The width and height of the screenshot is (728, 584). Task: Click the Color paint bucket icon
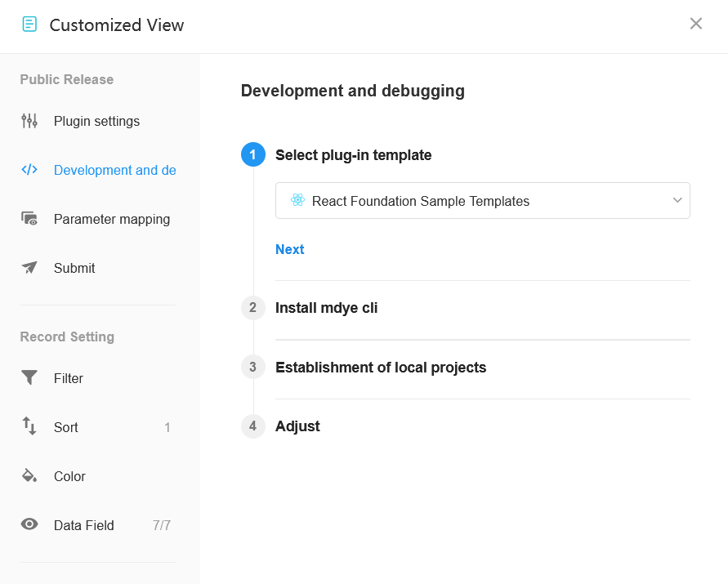point(29,475)
